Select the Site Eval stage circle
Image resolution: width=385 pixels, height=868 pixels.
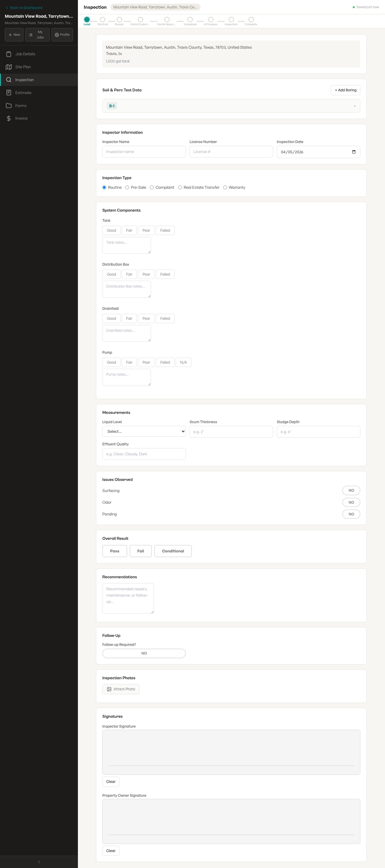click(x=103, y=20)
